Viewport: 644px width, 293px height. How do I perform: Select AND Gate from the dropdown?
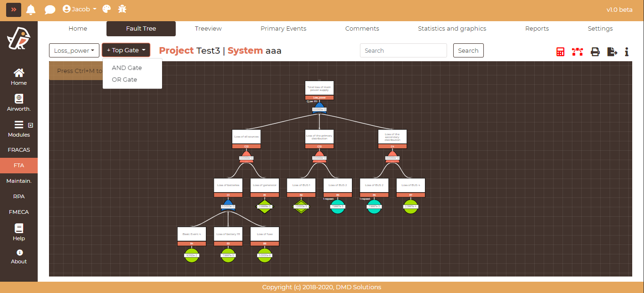[x=127, y=68]
